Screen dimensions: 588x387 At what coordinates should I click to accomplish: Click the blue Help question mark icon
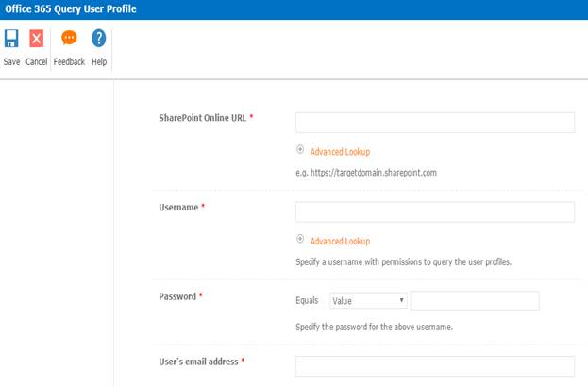tap(98, 39)
